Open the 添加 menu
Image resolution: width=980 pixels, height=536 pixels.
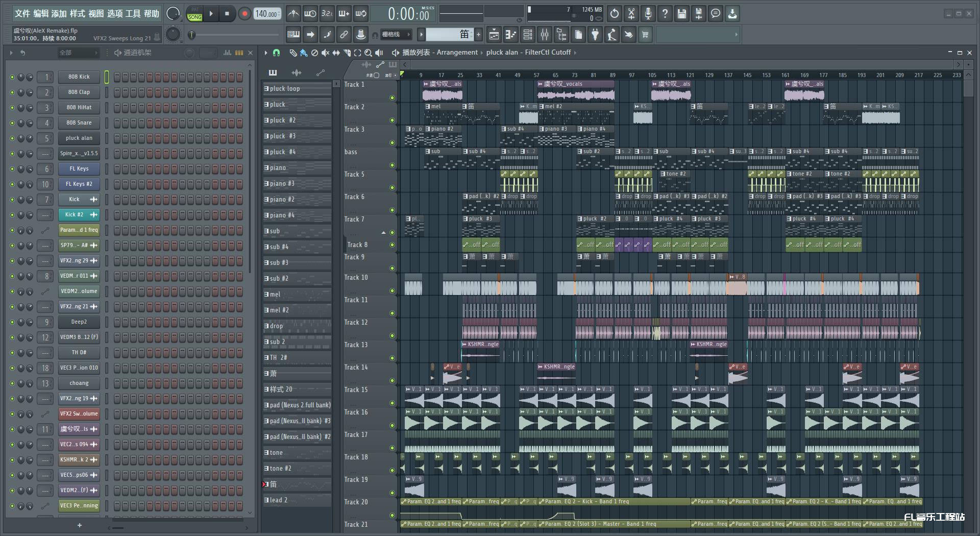click(59, 14)
